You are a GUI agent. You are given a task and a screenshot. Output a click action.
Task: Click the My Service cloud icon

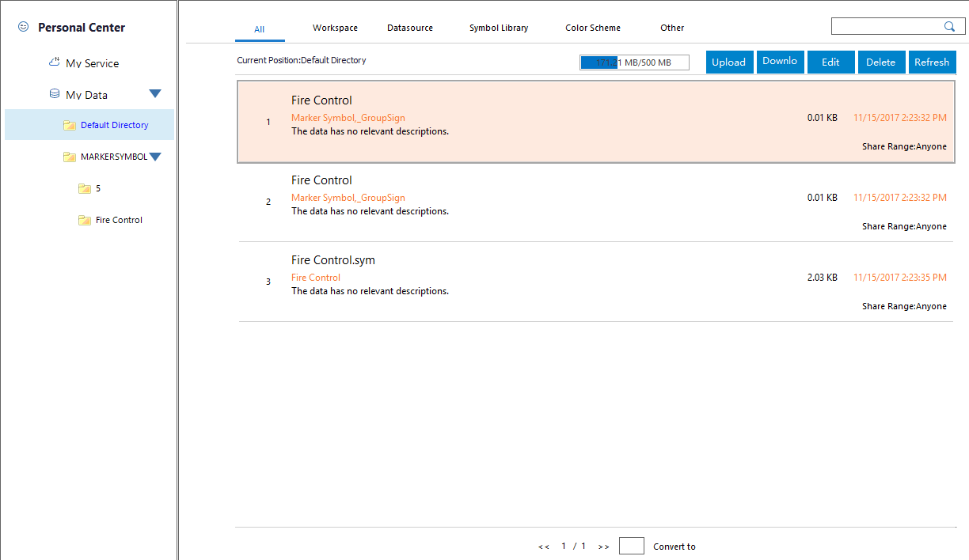tap(55, 62)
